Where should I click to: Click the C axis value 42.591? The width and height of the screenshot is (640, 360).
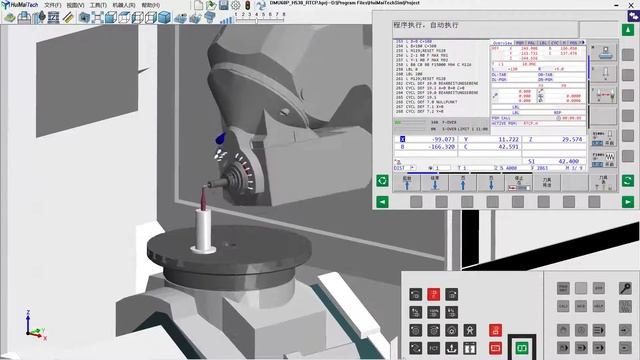tap(509, 147)
